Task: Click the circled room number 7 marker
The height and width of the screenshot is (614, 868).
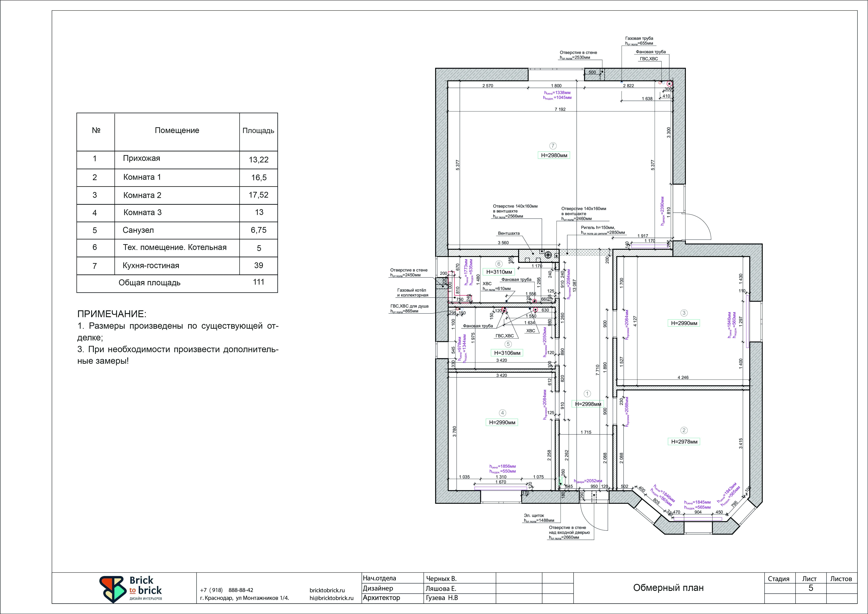Action: click(553, 146)
